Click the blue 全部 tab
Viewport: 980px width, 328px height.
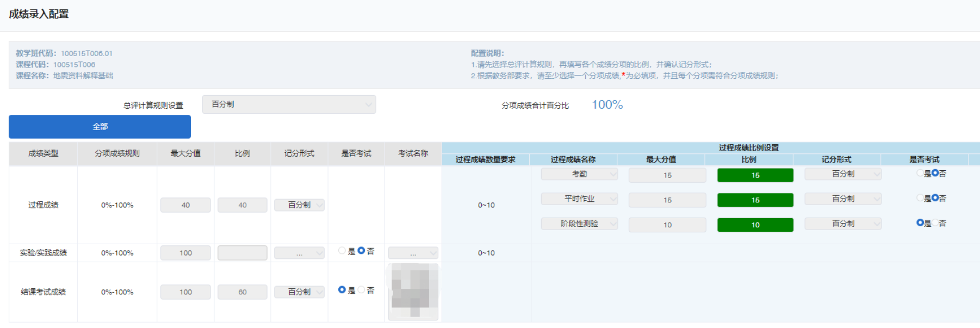click(100, 127)
